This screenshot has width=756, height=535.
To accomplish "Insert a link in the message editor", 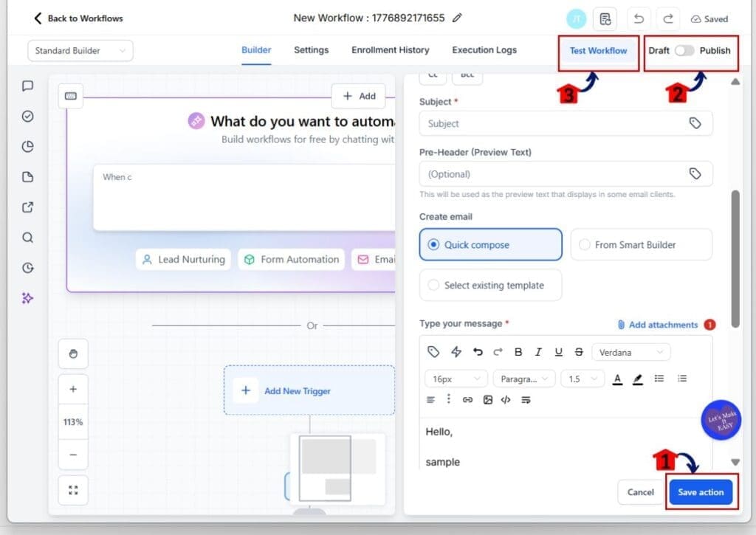I will 467,400.
